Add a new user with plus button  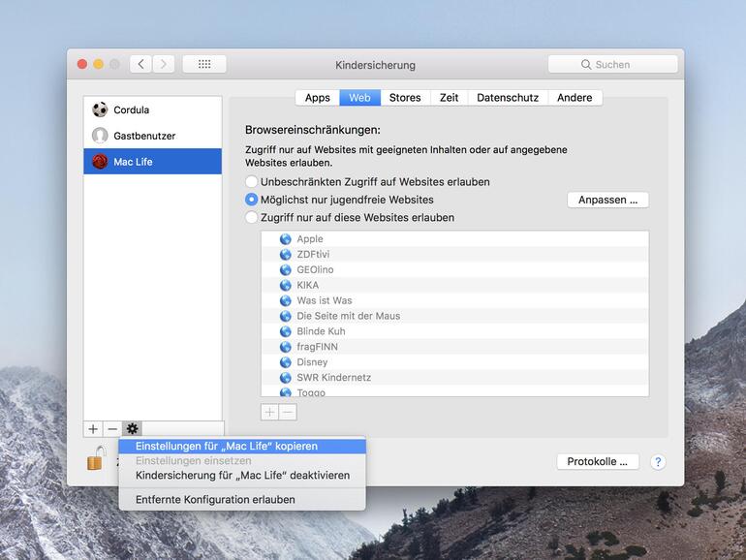click(93, 428)
